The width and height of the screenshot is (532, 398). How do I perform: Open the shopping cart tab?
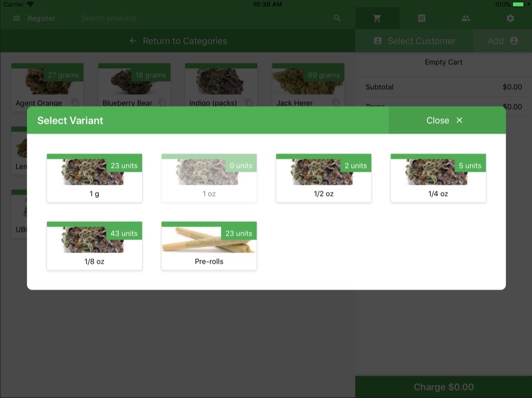pyautogui.click(x=377, y=18)
